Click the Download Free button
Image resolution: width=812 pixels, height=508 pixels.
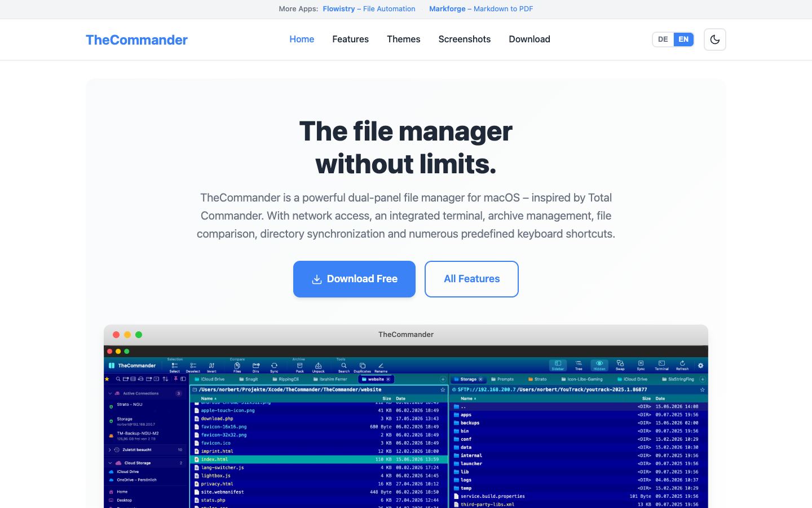(354, 279)
